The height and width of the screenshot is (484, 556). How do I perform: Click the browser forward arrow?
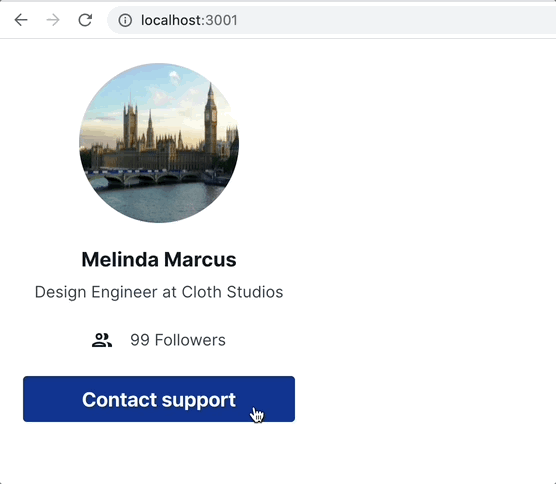point(53,20)
